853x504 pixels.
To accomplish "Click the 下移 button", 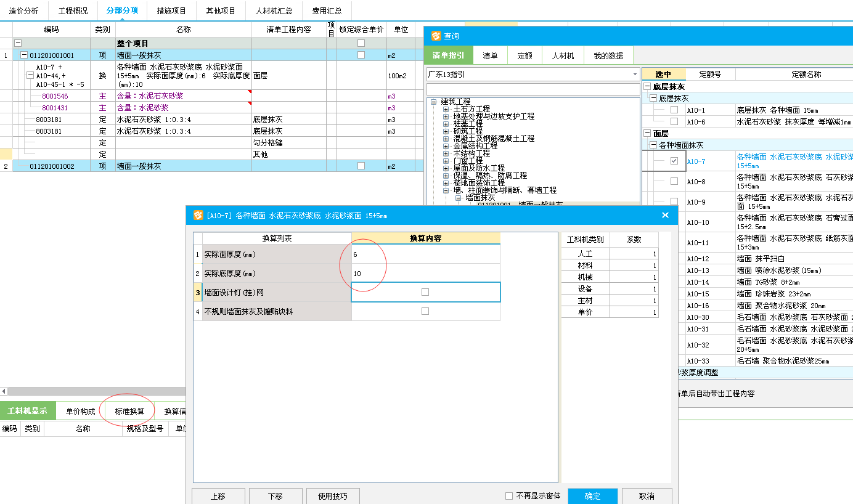I will coord(275,496).
